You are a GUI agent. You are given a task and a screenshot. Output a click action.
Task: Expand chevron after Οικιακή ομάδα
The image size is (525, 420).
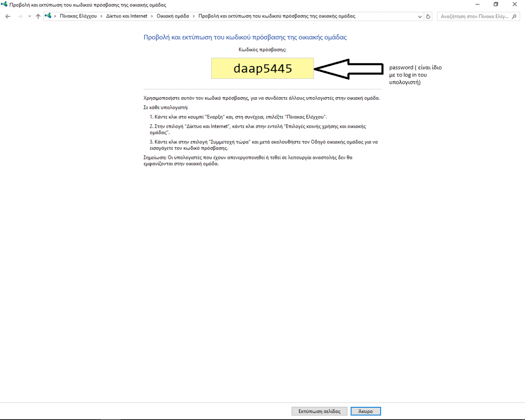[194, 16]
